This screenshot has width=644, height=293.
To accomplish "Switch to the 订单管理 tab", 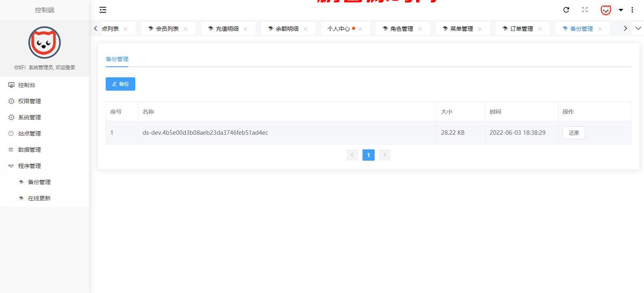I will [x=522, y=29].
